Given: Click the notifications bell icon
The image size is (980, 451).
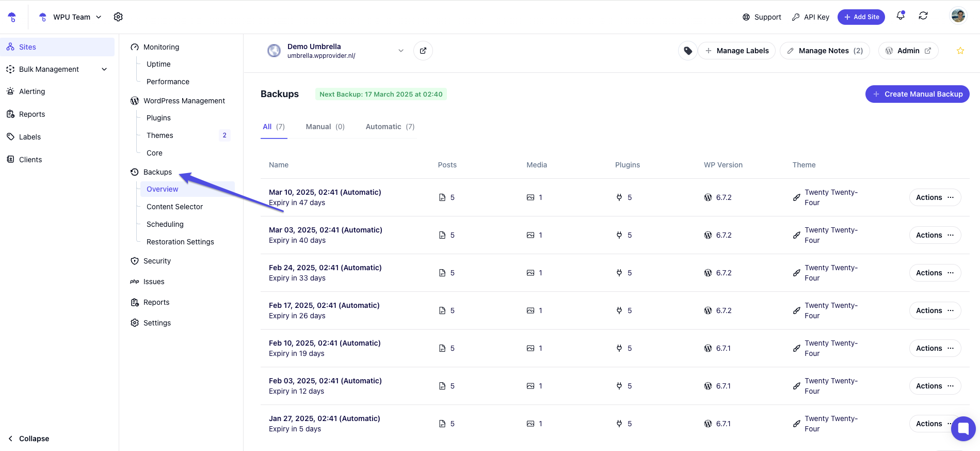Looking at the screenshot, I should (901, 16).
